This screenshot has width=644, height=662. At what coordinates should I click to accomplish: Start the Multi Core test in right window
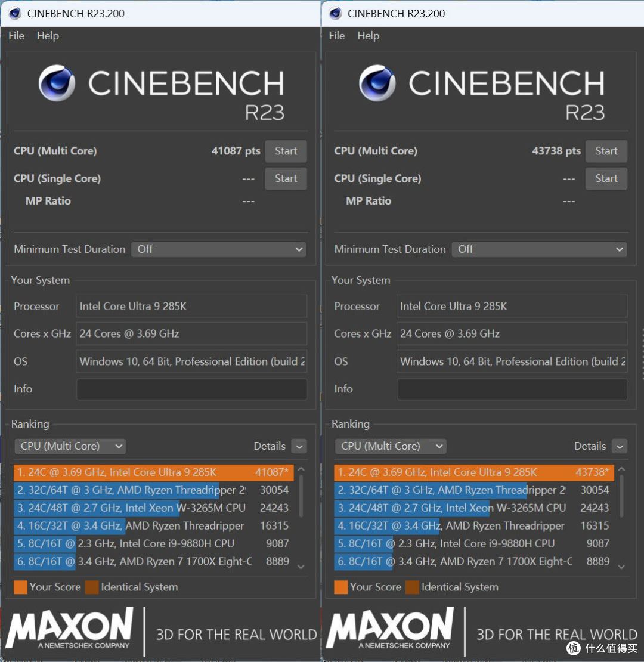(x=606, y=151)
